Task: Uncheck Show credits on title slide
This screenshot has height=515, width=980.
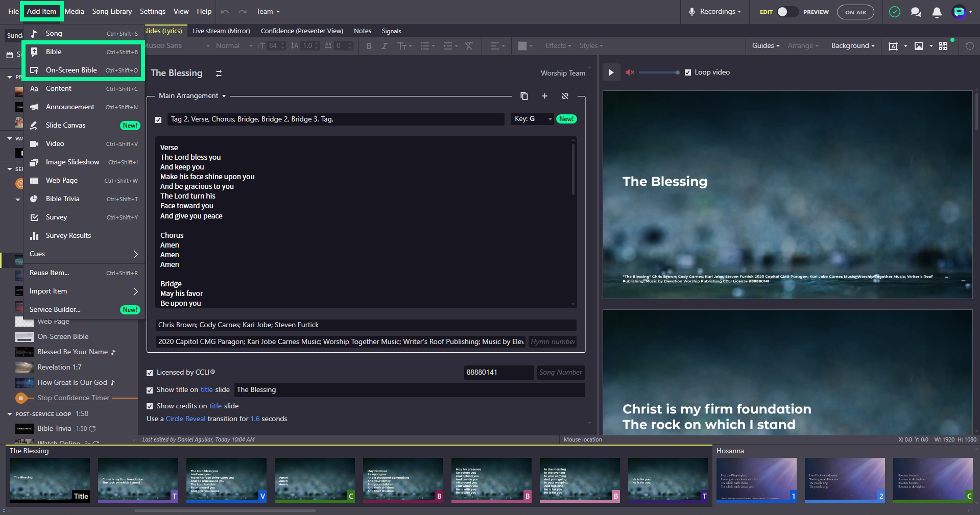Action: (x=150, y=407)
